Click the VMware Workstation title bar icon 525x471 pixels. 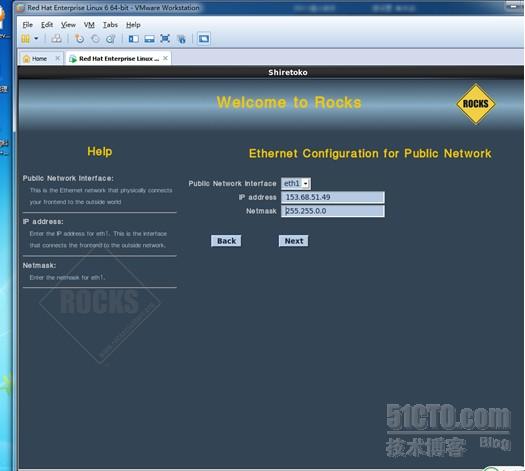[x=21, y=8]
